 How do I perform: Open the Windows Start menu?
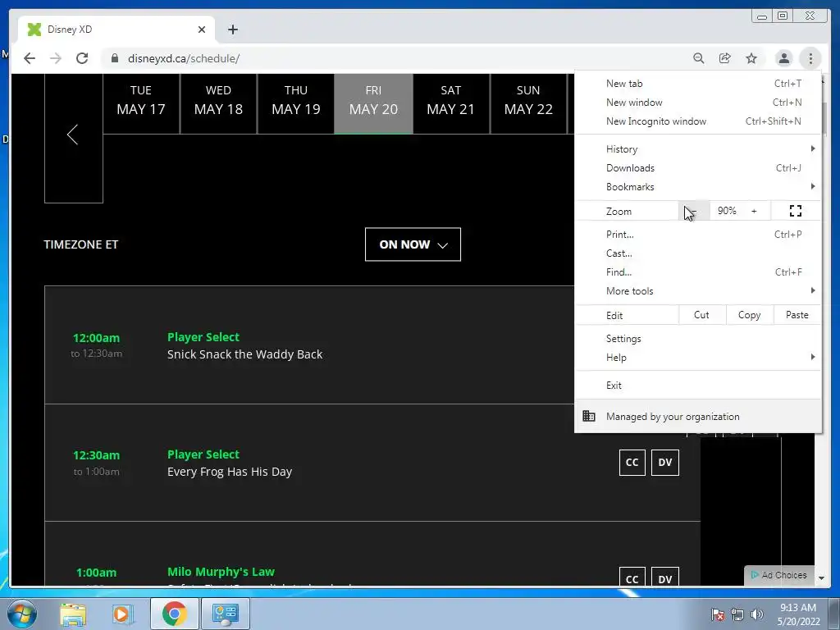(x=21, y=614)
